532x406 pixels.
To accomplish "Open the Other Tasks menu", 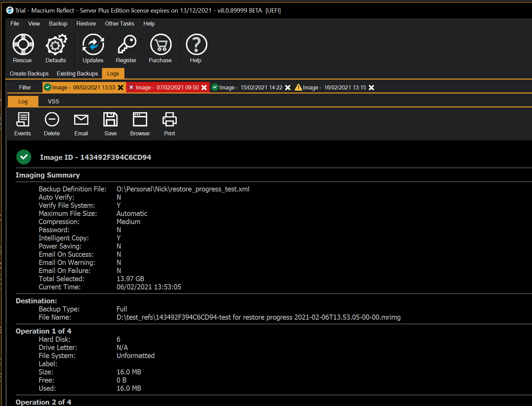I will (120, 23).
